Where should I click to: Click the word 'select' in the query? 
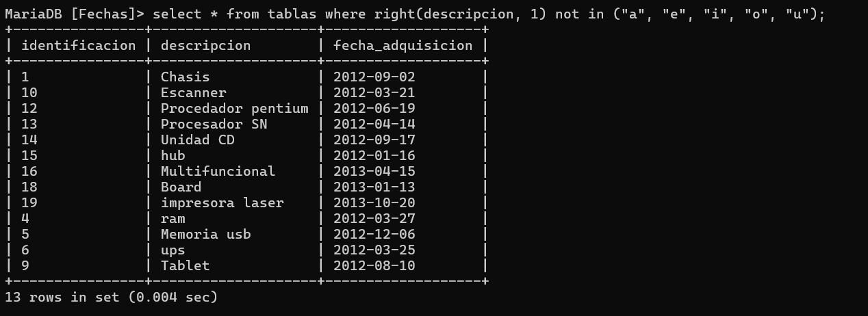(177, 14)
